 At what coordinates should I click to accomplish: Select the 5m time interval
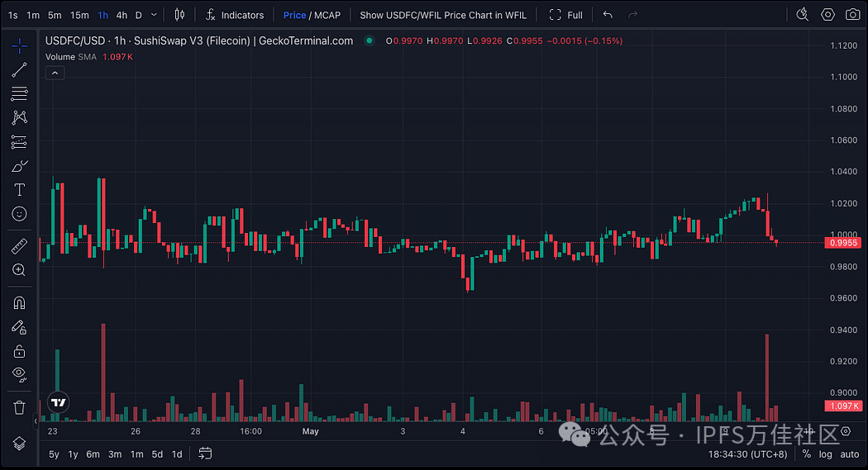tap(55, 15)
